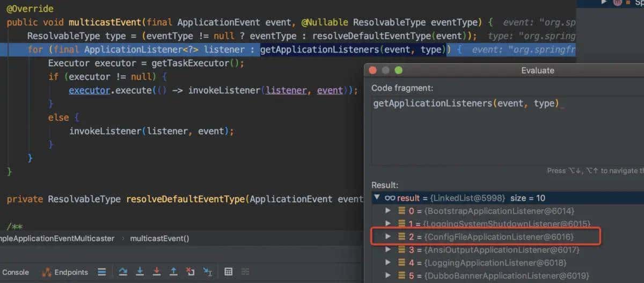This screenshot has height=283, width=644.
Task: Click the green zoom button on Evaluate window
Action: click(398, 70)
